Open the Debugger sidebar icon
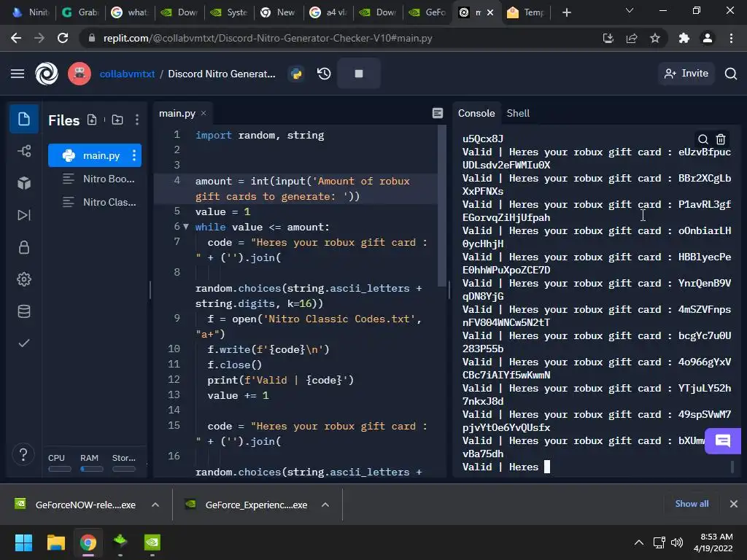The height and width of the screenshot is (560, 747). tap(24, 215)
